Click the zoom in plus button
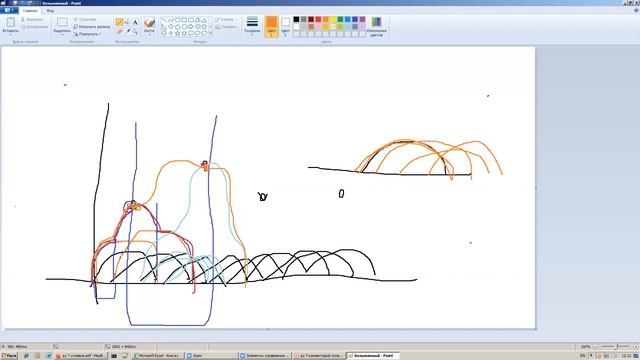 [x=635, y=347]
